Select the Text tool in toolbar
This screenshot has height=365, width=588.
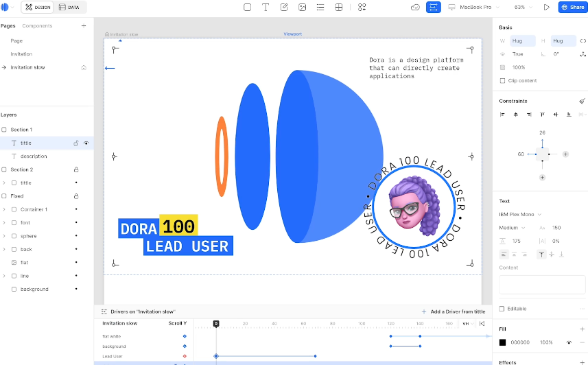click(266, 7)
